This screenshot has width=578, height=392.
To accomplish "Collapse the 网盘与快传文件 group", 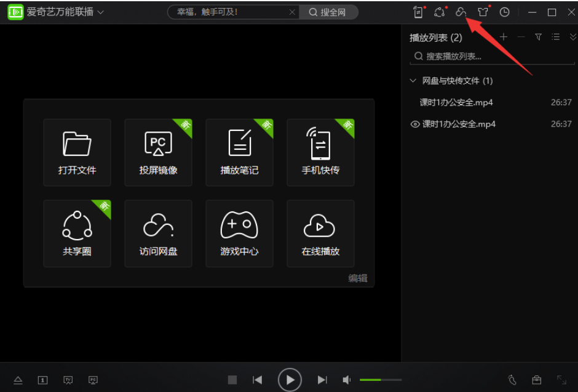I will (x=413, y=80).
